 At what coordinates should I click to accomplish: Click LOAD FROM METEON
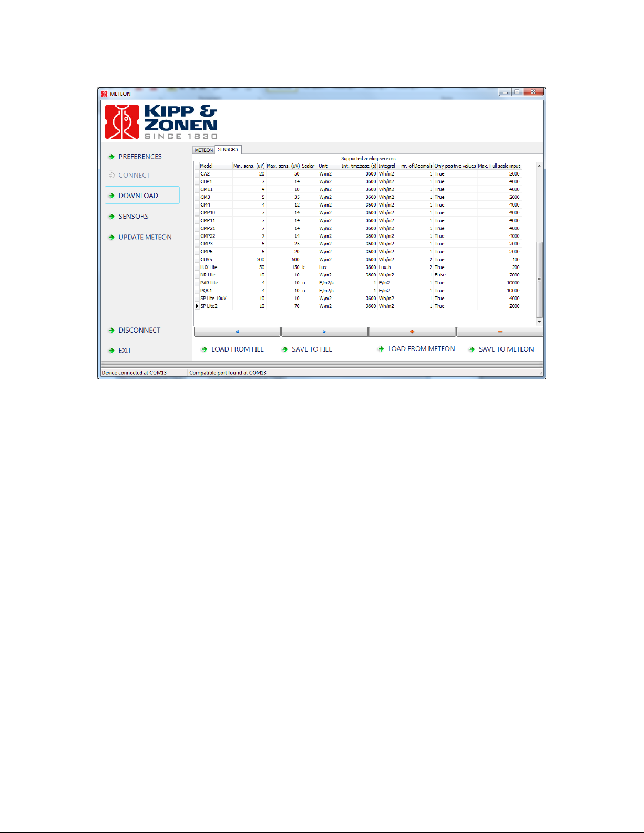(x=421, y=349)
